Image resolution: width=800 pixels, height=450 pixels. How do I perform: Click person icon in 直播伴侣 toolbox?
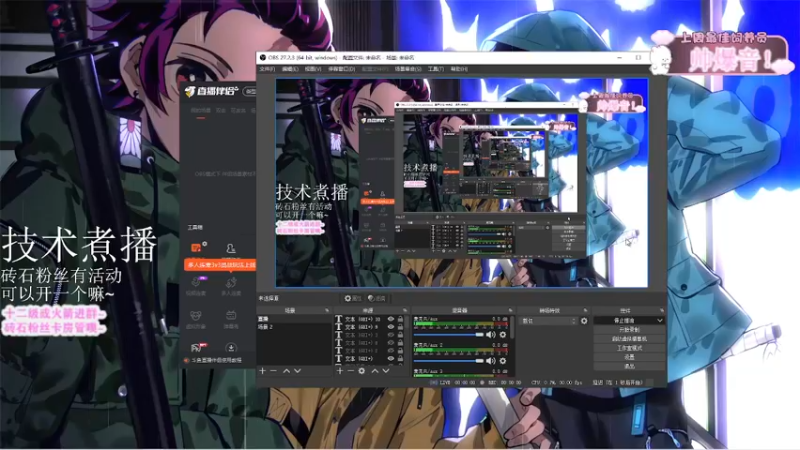pos(231,248)
